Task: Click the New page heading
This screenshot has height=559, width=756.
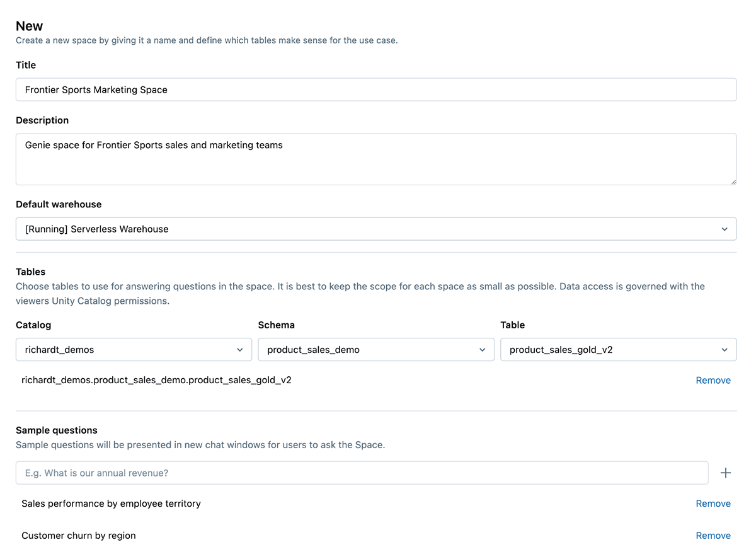Action: tap(30, 26)
